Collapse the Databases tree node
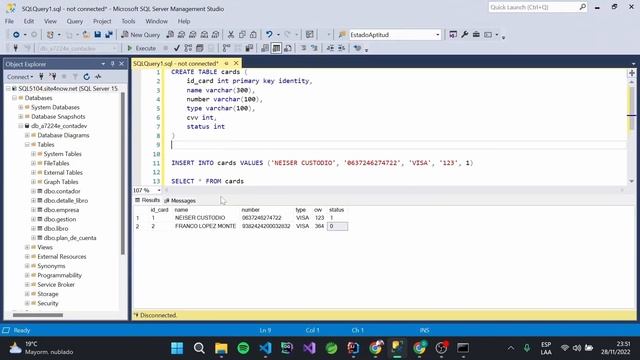The width and height of the screenshot is (640, 360). click(x=15, y=98)
